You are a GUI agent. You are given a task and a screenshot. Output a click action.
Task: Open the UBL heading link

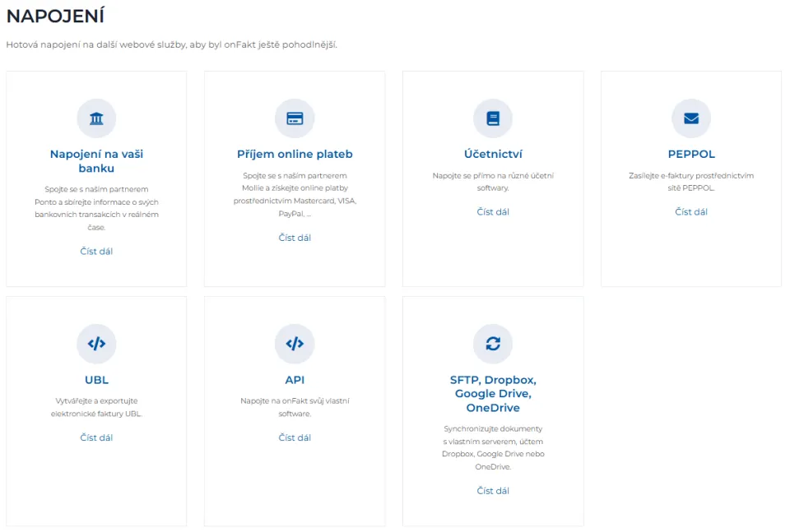[x=96, y=380]
